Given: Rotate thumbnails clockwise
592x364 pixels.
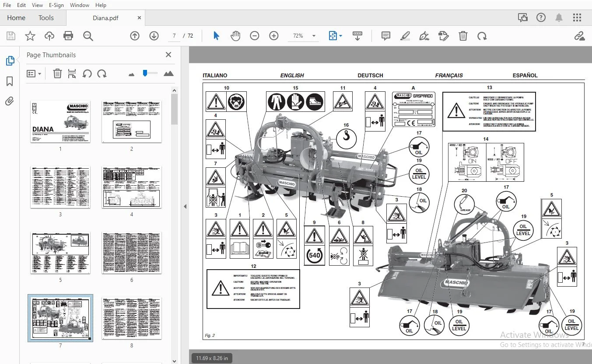Looking at the screenshot, I should pos(102,73).
